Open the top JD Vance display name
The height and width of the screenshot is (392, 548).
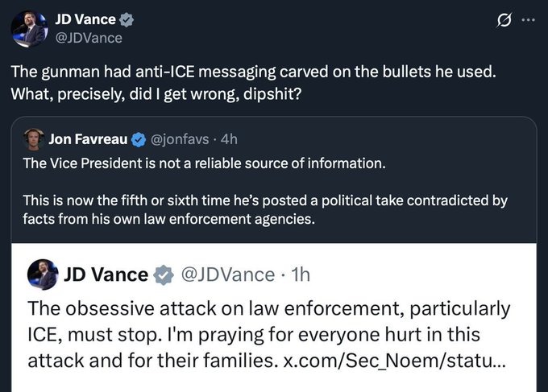(84, 20)
